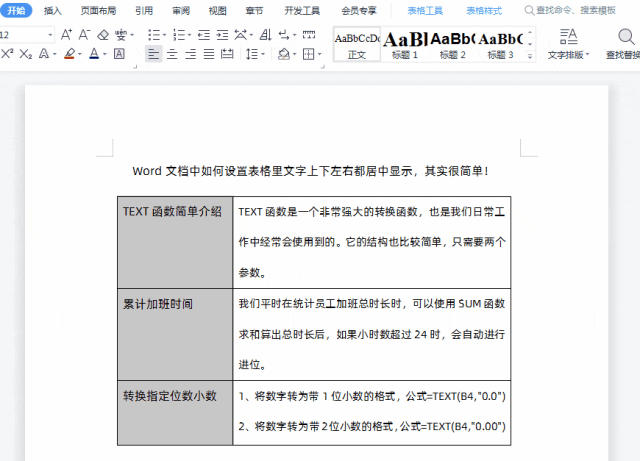
Task: Toggle justify text alignment
Action: pyautogui.click(x=208, y=54)
